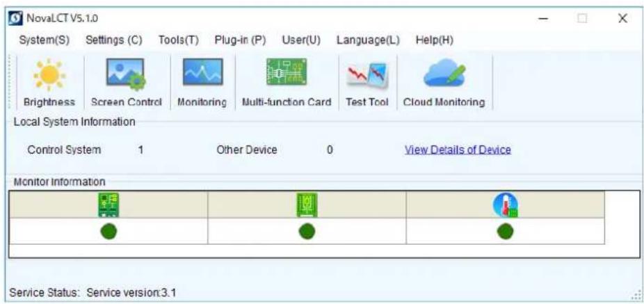This screenshot has width=644, height=304.
Task: Click the Control System label
Action: (64, 150)
